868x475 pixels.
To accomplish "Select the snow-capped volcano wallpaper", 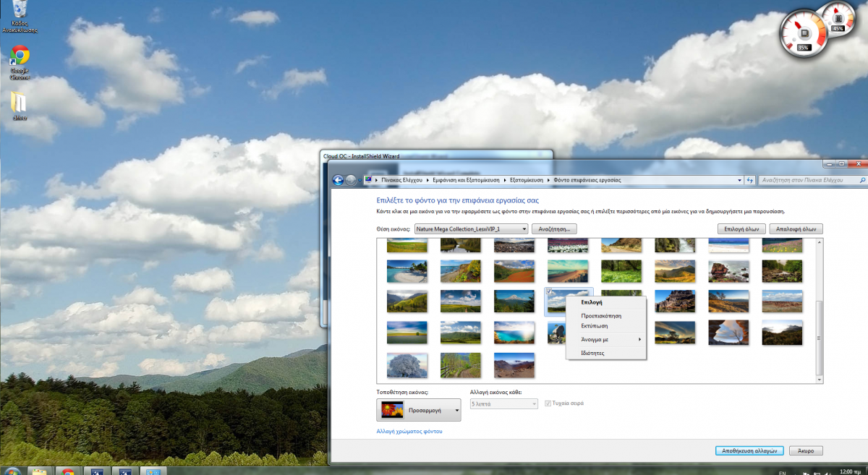I will (x=514, y=301).
